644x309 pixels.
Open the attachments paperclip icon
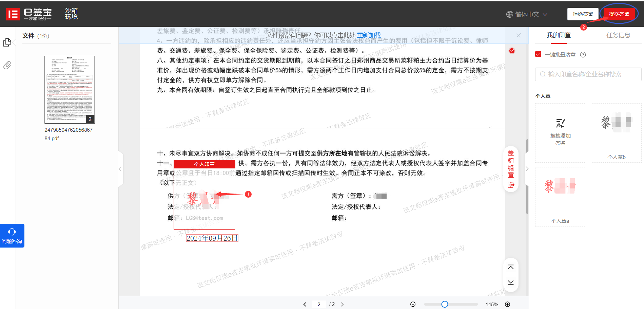tap(7, 65)
